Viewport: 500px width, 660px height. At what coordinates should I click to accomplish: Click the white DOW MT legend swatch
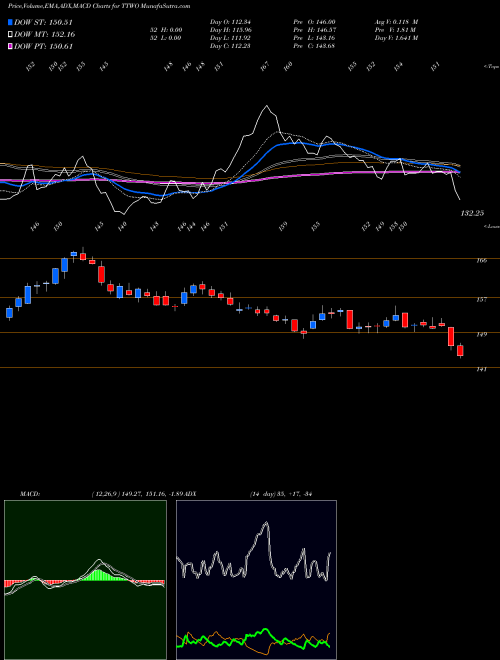pos(11,35)
